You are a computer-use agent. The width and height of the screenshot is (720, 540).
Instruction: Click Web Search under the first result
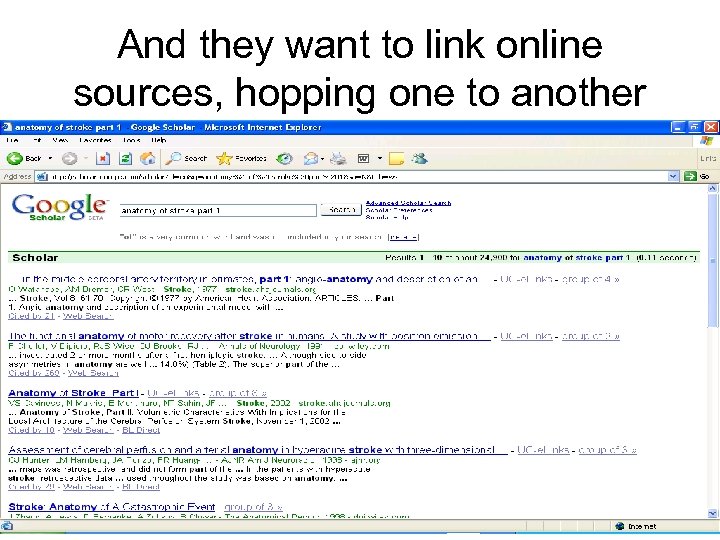coord(88,316)
